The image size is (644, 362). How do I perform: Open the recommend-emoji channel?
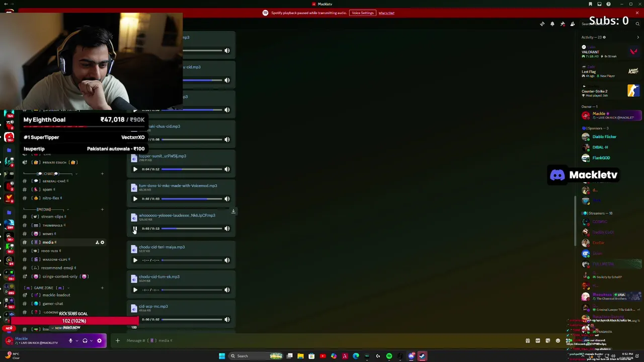tap(63, 268)
